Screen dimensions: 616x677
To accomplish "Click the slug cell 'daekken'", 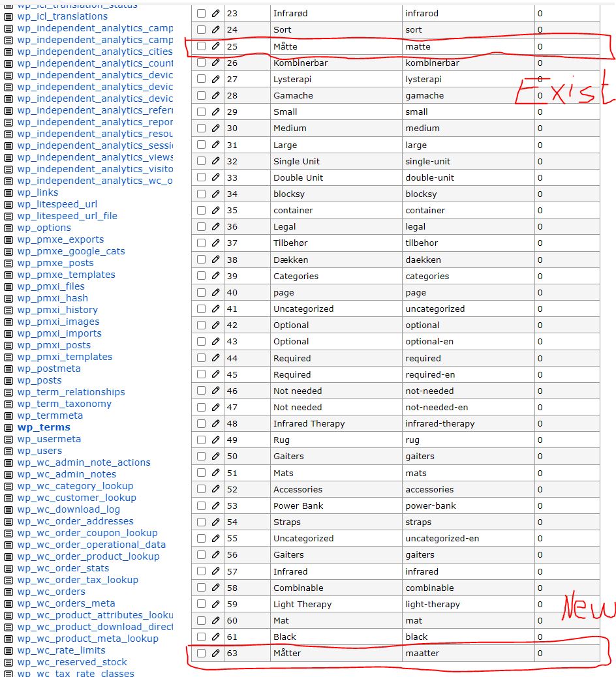I will (469, 260).
